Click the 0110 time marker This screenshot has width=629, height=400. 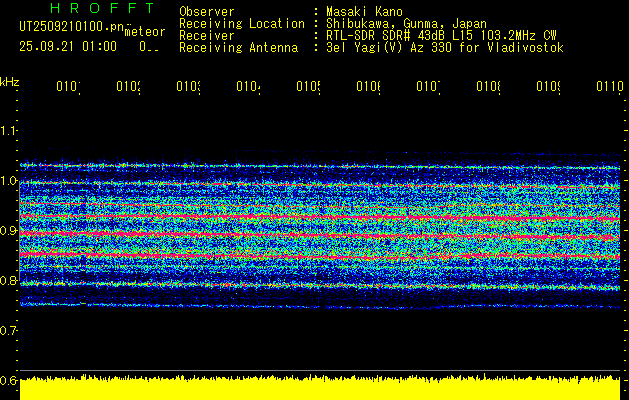[609, 87]
